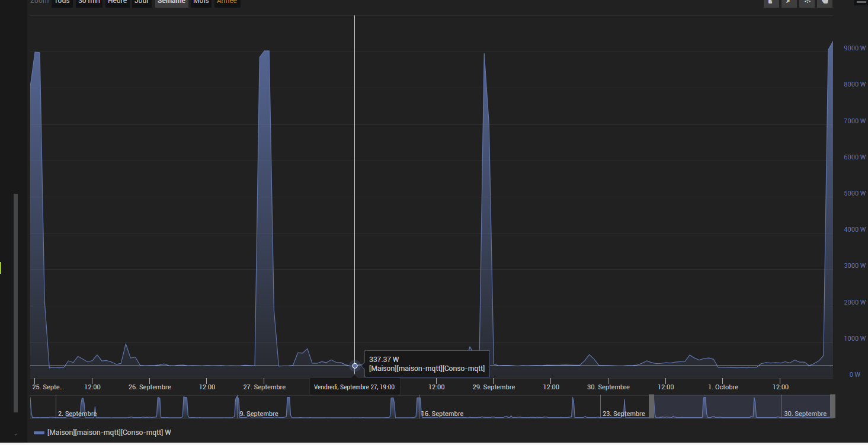Click 16. Septembre in the navigator strip
Viewport: 868px width, 445px height.
coord(442,414)
